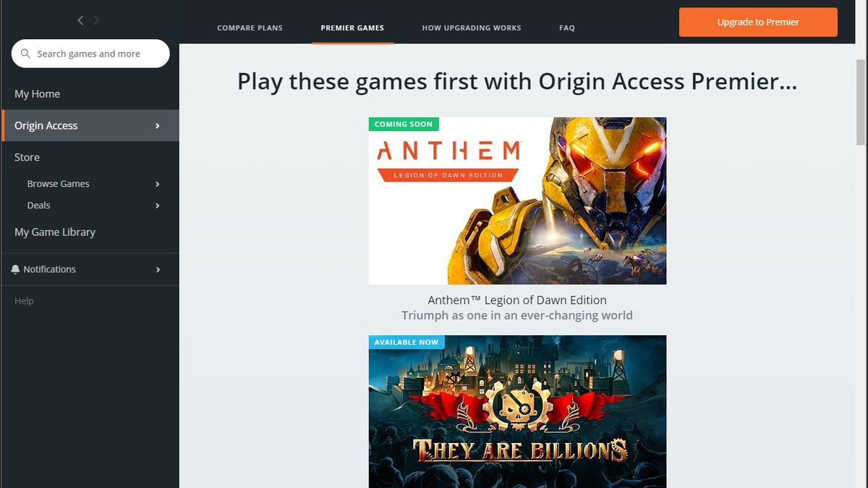Image resolution: width=868 pixels, height=488 pixels.
Task: Click the forward navigation arrow
Action: point(97,20)
